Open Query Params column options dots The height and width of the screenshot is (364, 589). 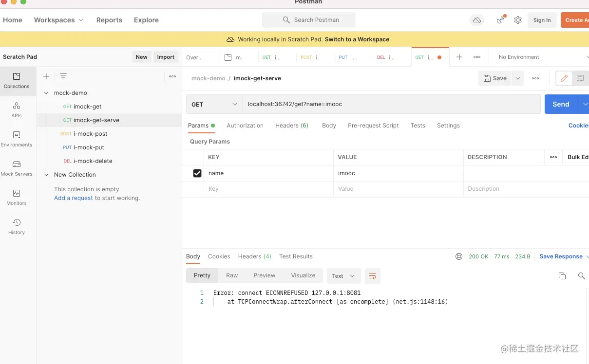coord(553,157)
